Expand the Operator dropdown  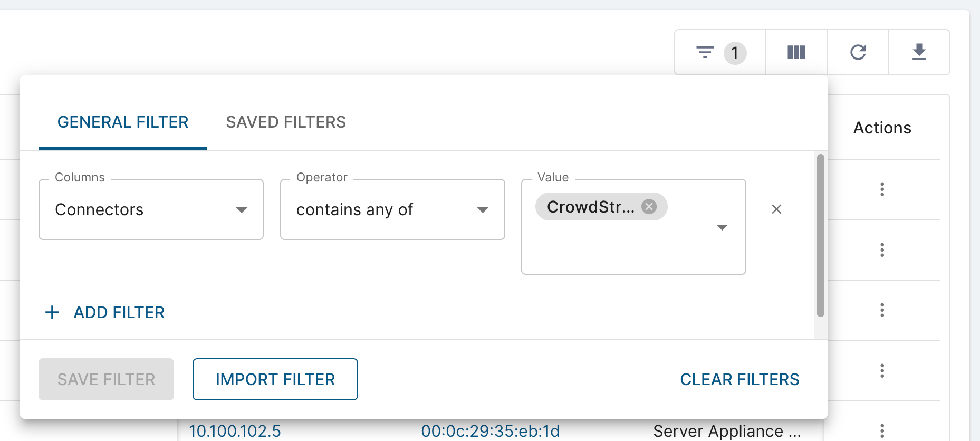(x=483, y=210)
